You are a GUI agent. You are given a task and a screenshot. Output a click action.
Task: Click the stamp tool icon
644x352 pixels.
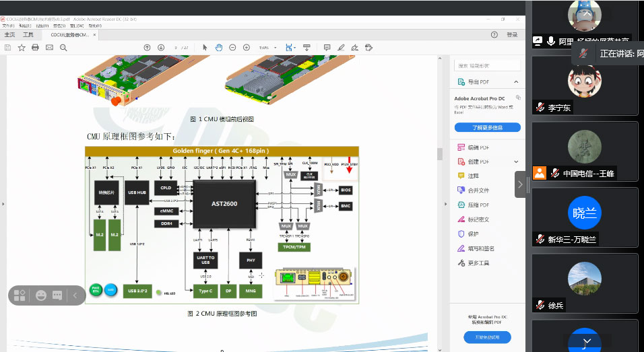(x=369, y=48)
